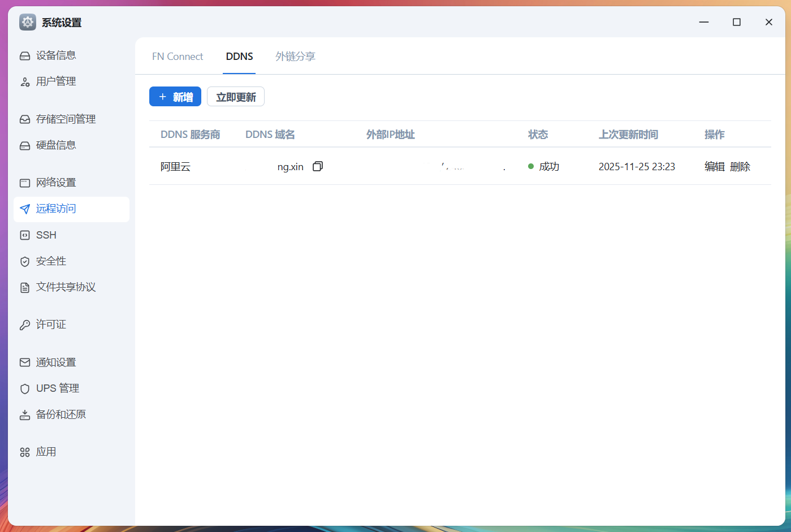Copy the DDNS domain with copy icon
791x532 pixels.
tap(318, 166)
